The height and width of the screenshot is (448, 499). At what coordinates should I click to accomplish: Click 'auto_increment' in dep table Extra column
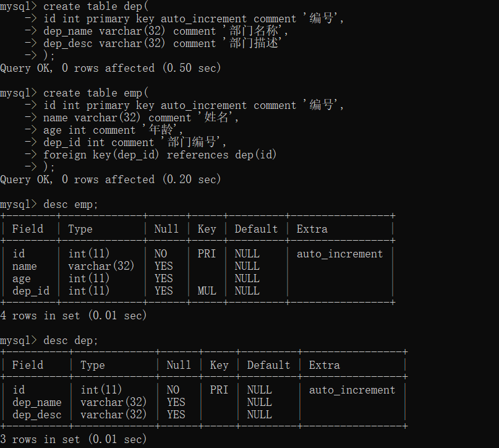coord(352,390)
